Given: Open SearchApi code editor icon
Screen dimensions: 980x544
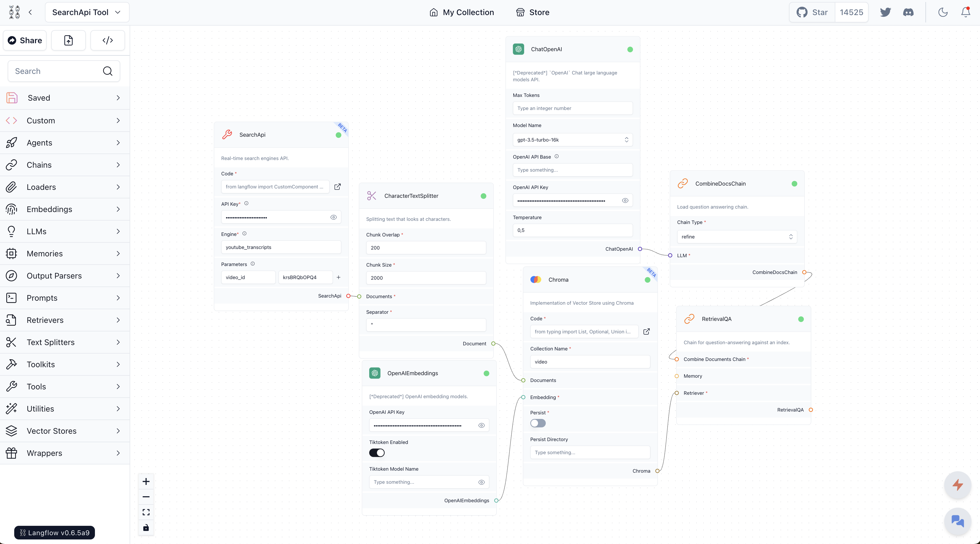Looking at the screenshot, I should tap(337, 187).
